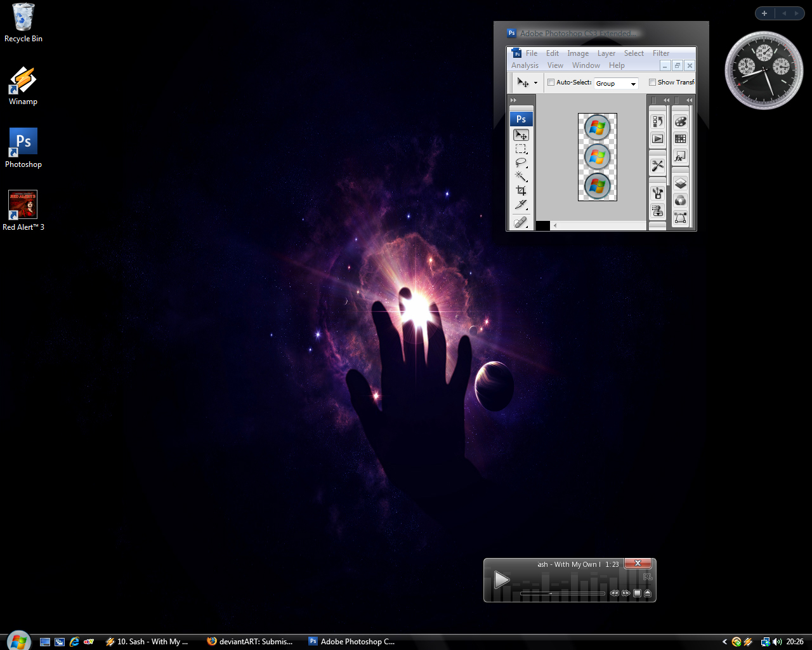Open the Color palette panel icon
Viewport: 812px width, 650px height.
pos(680,122)
